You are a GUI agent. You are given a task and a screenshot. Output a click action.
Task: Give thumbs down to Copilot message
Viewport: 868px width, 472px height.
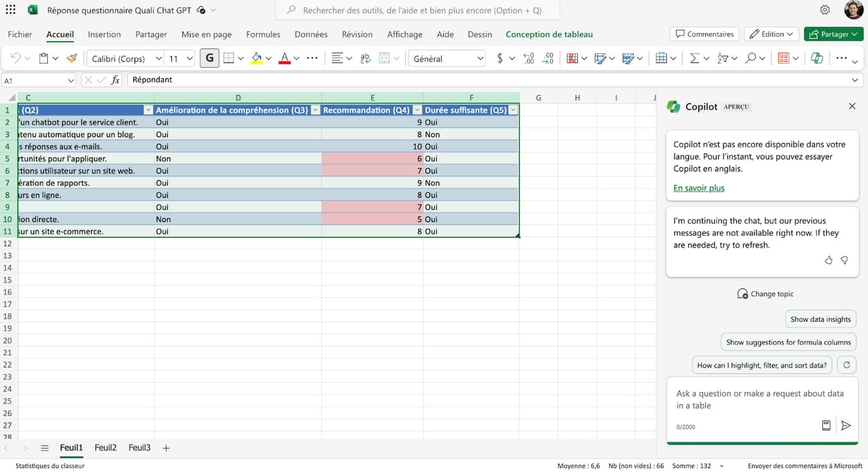[x=844, y=260]
